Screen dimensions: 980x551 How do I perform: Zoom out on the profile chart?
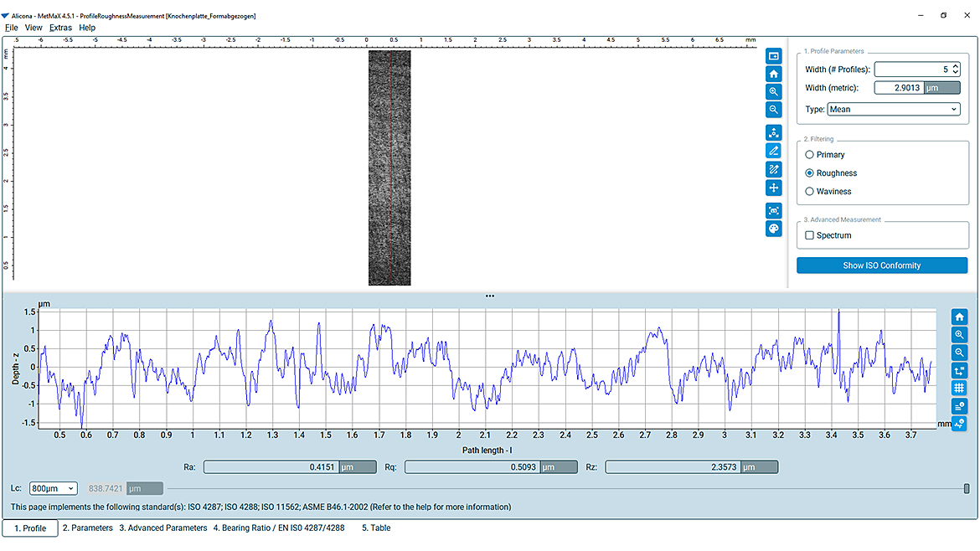959,353
